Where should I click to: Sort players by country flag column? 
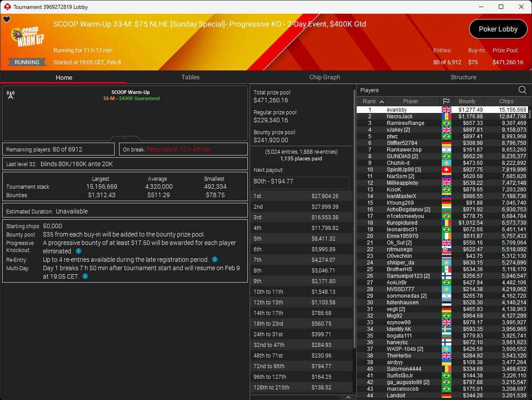pyautogui.click(x=446, y=101)
